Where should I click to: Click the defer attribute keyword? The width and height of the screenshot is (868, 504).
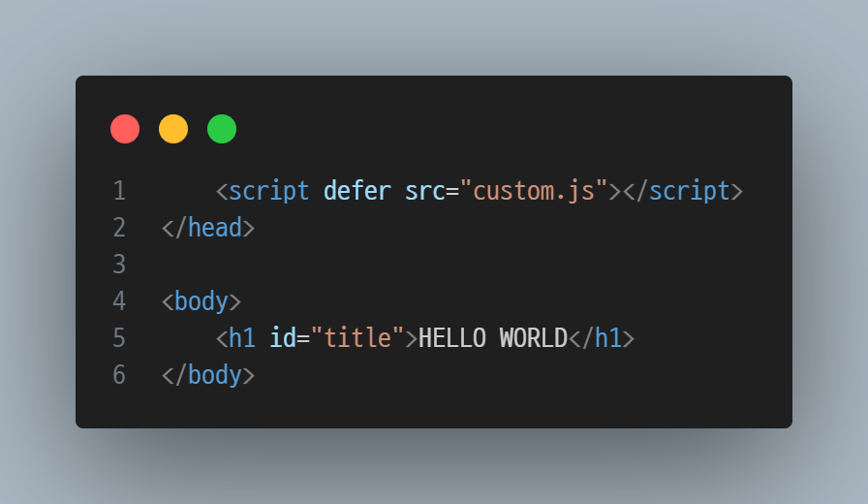pos(357,191)
